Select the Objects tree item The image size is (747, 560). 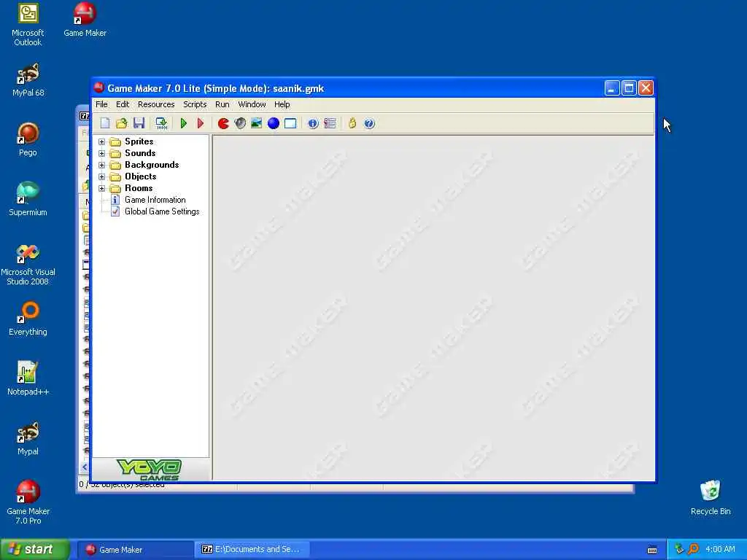click(x=141, y=176)
